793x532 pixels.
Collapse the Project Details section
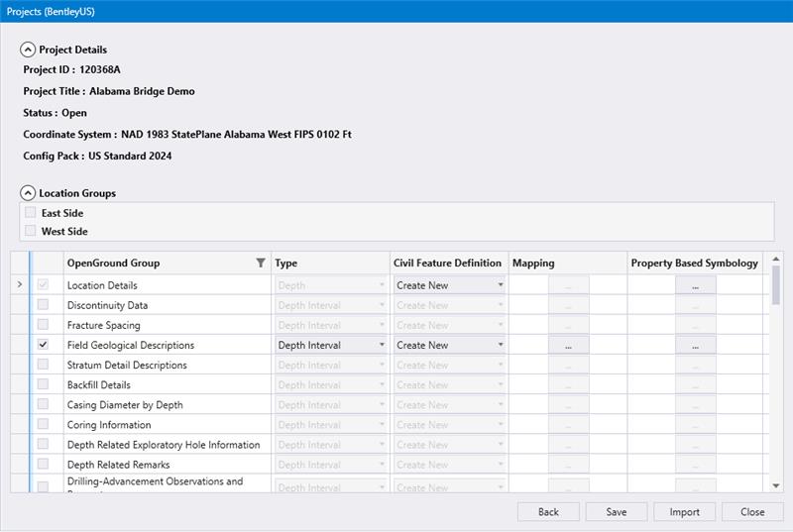pos(28,50)
